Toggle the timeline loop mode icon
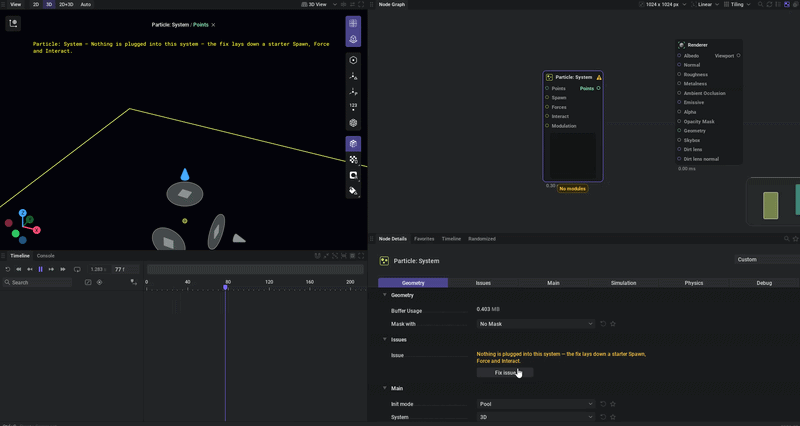800x426 pixels. pyautogui.click(x=77, y=269)
